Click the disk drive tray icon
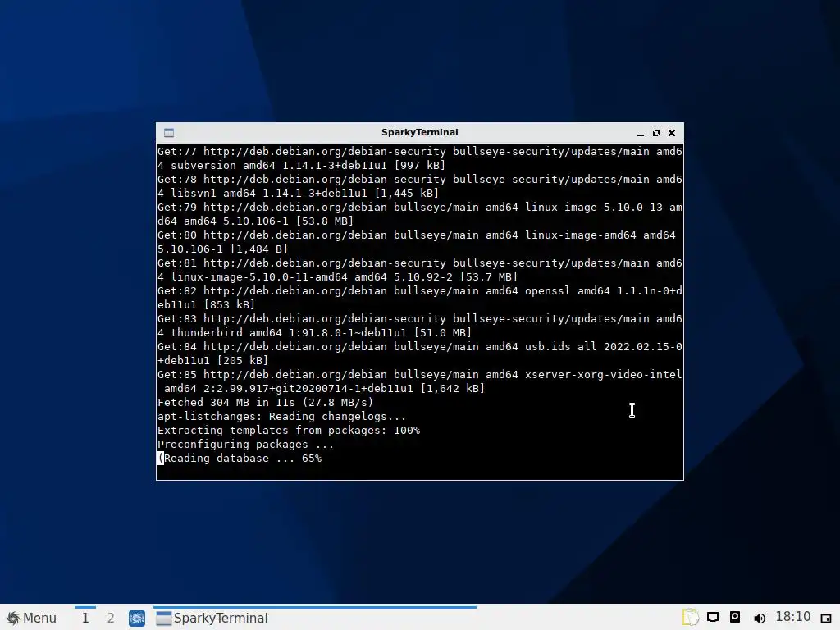The height and width of the screenshot is (630, 840). click(x=735, y=617)
